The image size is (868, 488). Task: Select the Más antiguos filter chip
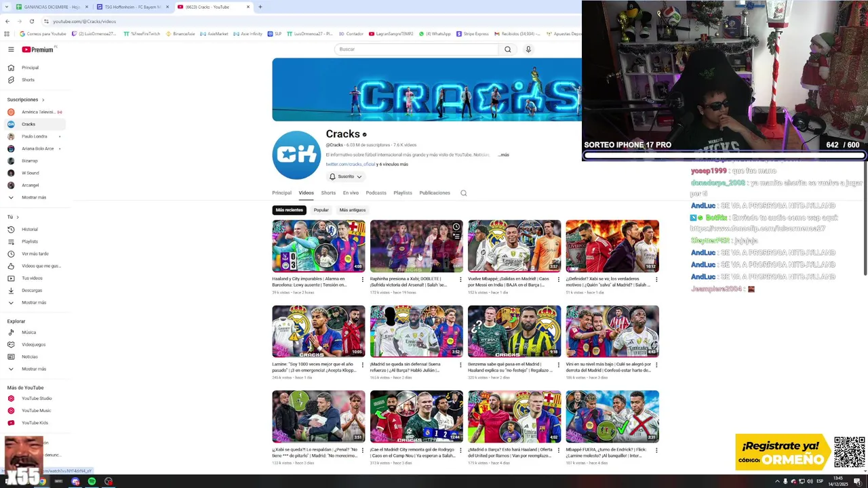pyautogui.click(x=353, y=210)
